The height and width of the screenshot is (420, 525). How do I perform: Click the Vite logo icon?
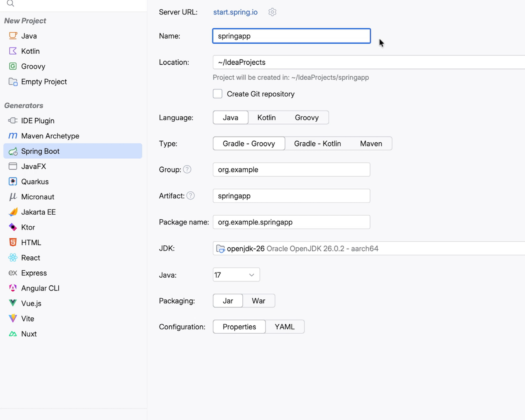(x=13, y=318)
